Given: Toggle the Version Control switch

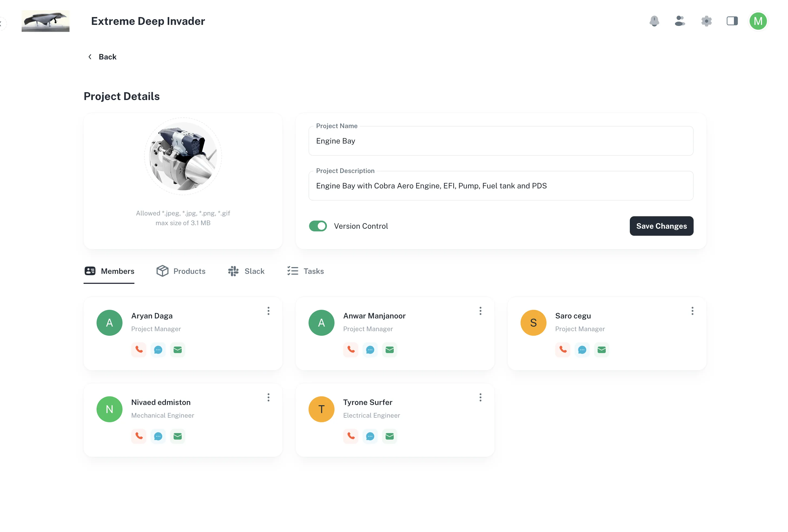Looking at the screenshot, I should [x=318, y=226].
